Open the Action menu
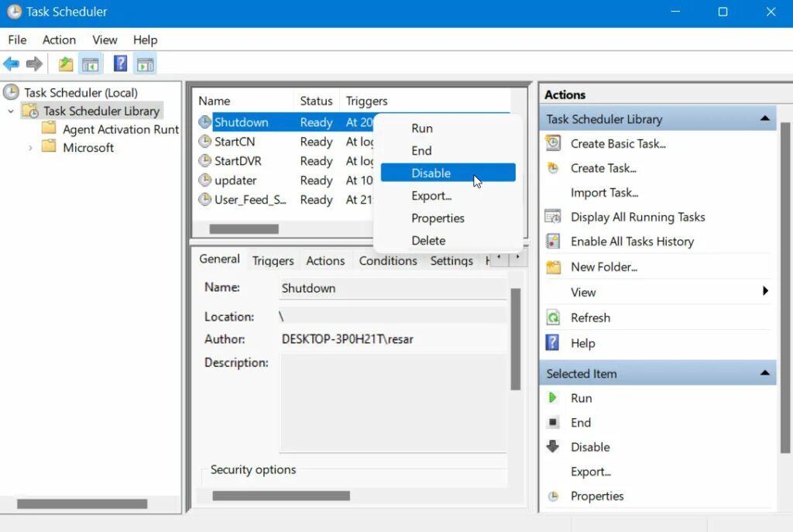The image size is (793, 532). coord(59,39)
